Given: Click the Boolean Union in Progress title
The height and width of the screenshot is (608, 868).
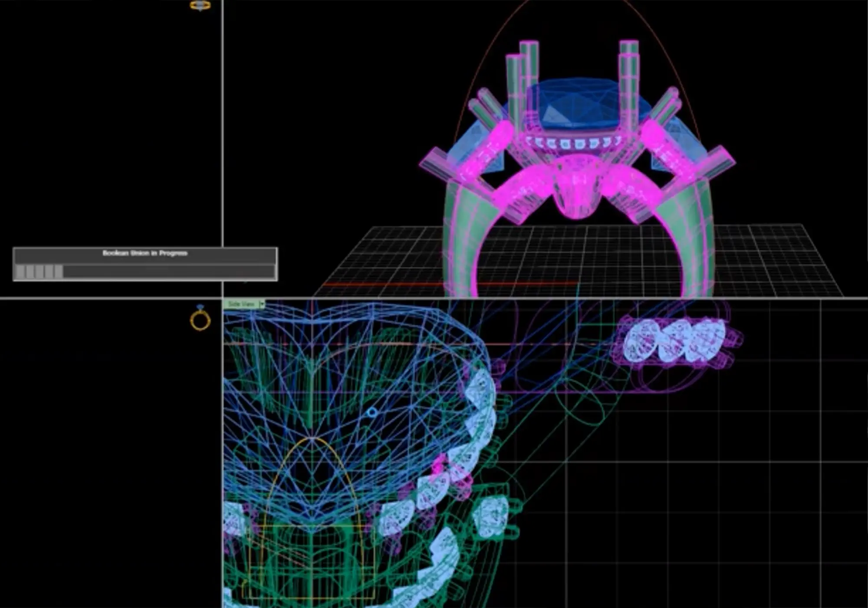Looking at the screenshot, I should tap(145, 253).
